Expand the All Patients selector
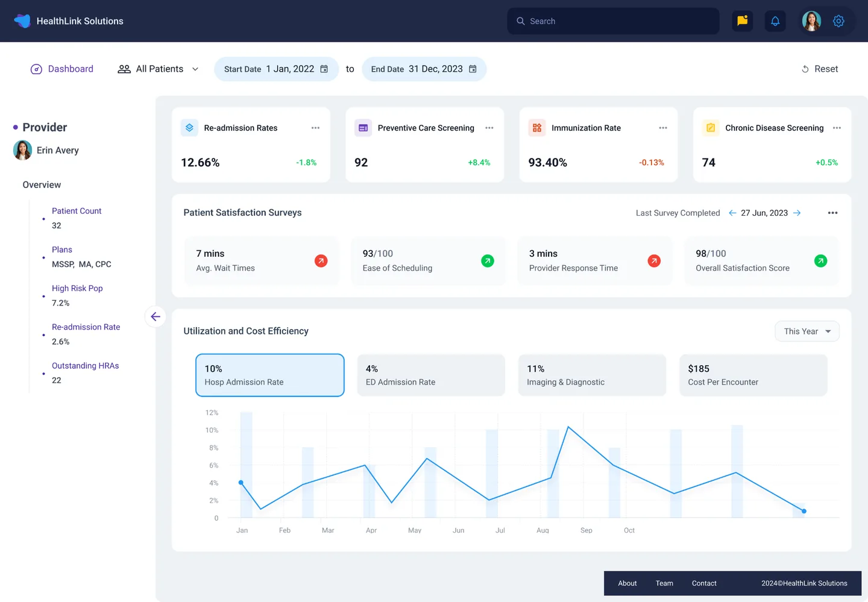This screenshot has width=868, height=602. (x=195, y=69)
